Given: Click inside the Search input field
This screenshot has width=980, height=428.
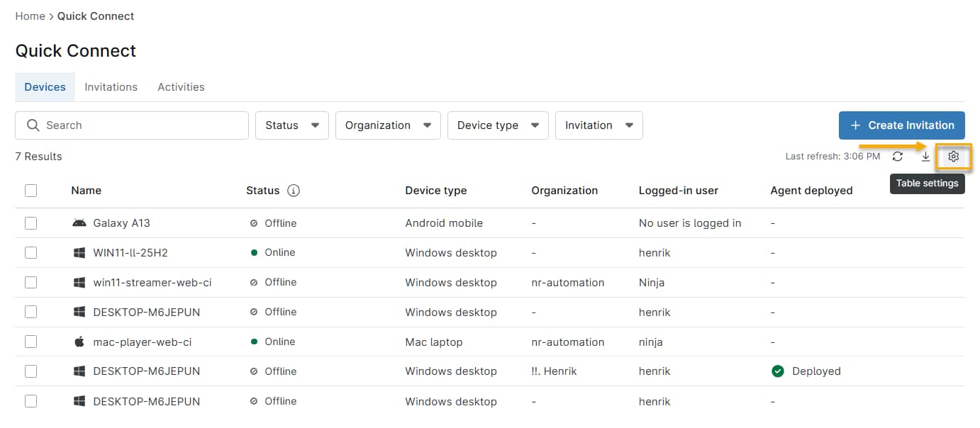Looking at the screenshot, I should pos(132,125).
